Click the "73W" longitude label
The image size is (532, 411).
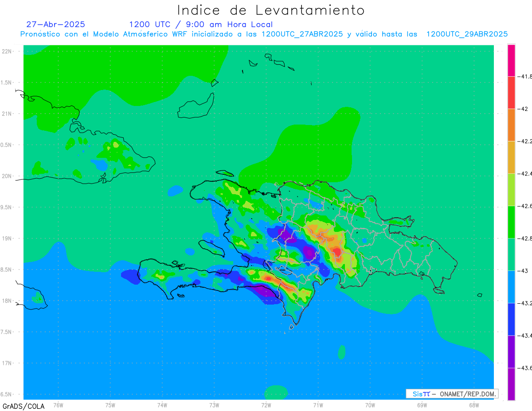(x=214, y=405)
